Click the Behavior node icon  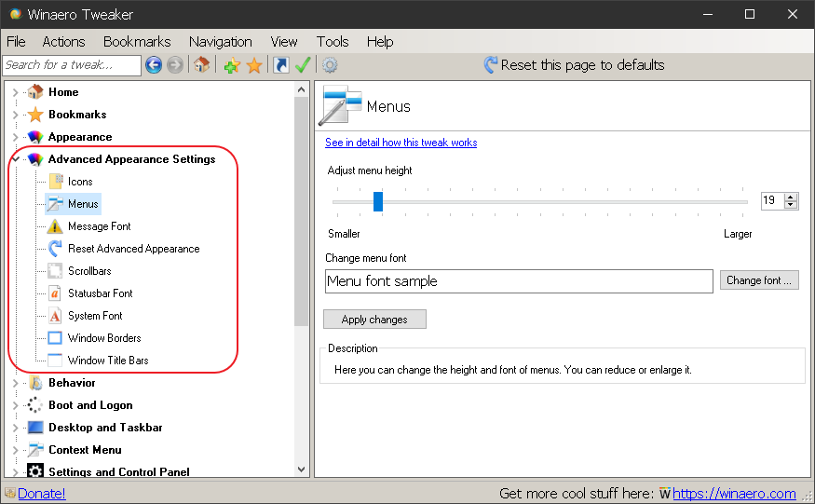(35, 383)
